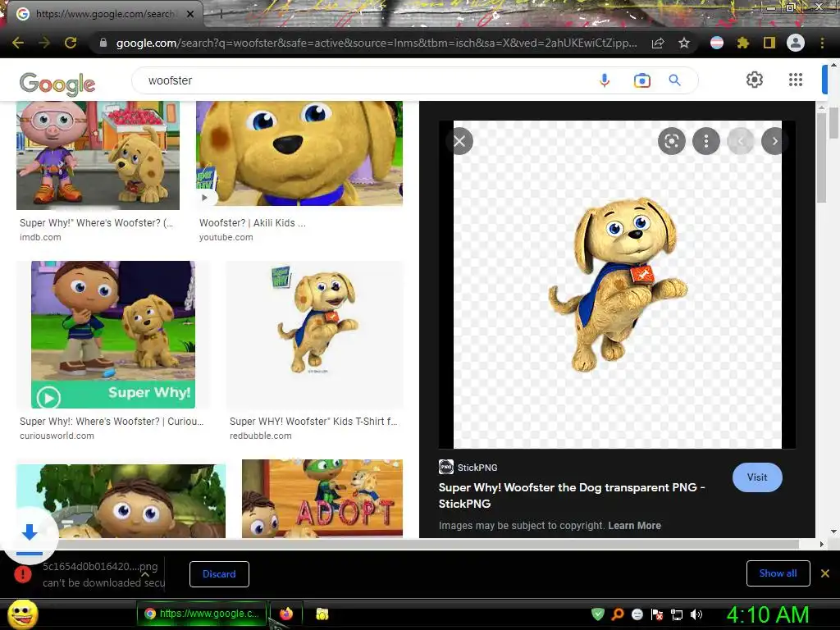Image resolution: width=840 pixels, height=630 pixels.
Task: Search by voice microphone icon
Action: [x=605, y=80]
